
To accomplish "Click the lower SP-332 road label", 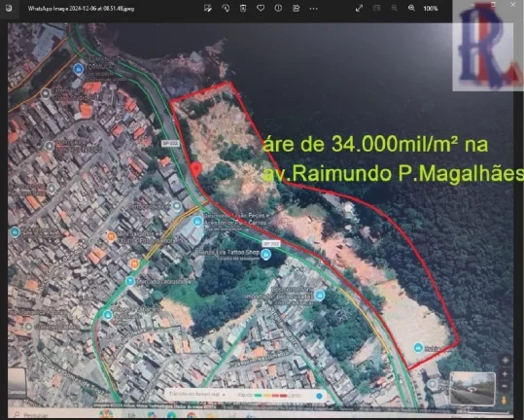I will pyautogui.click(x=270, y=244).
